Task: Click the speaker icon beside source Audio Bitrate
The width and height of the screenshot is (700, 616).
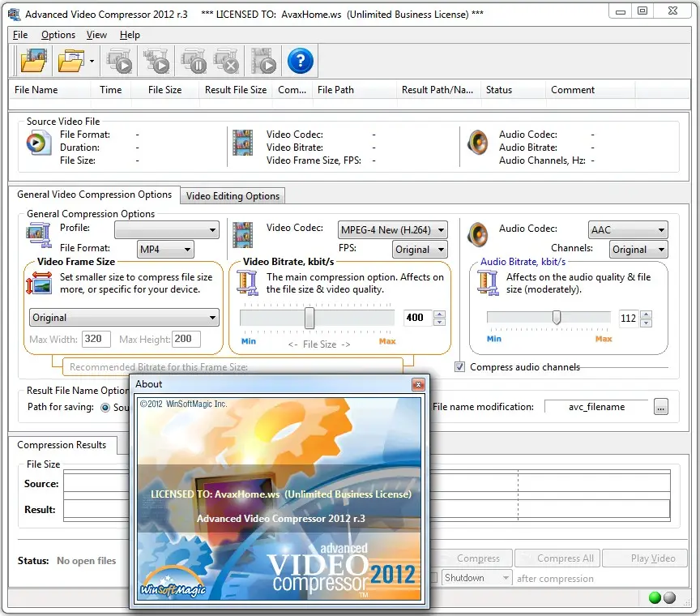Action: click(478, 143)
